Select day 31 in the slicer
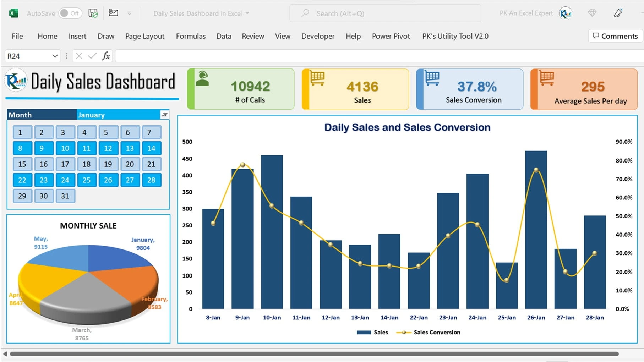The image size is (644, 362). tap(65, 196)
